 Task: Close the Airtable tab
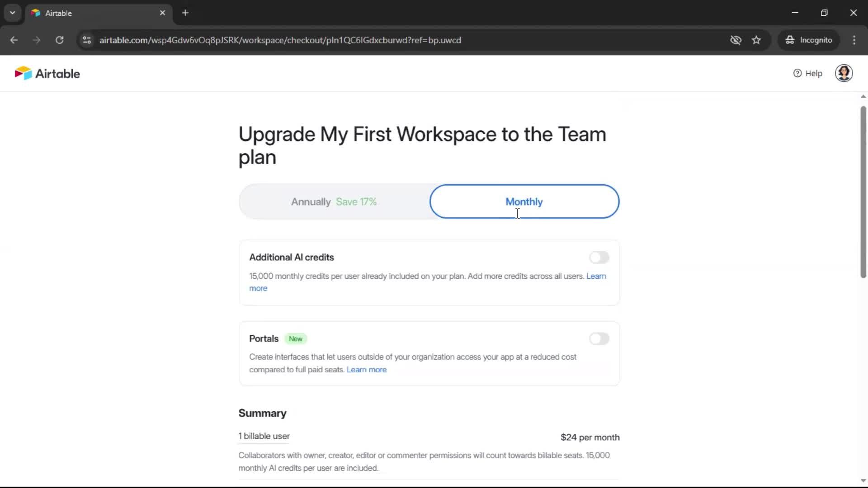click(x=162, y=13)
